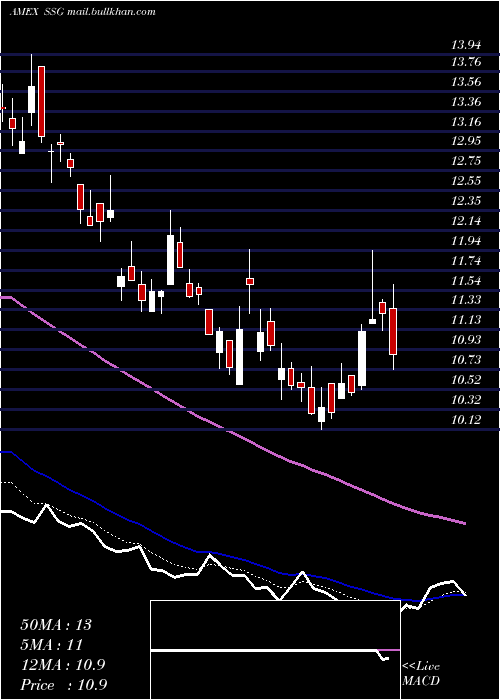Click the 10.32 price axis label
The image size is (500, 700).
pos(466,400)
